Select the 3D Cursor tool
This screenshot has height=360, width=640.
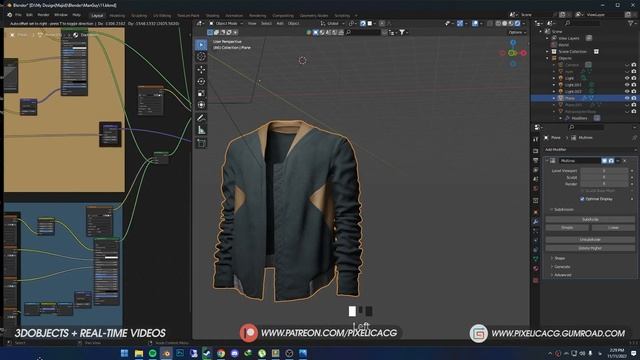(x=201, y=57)
